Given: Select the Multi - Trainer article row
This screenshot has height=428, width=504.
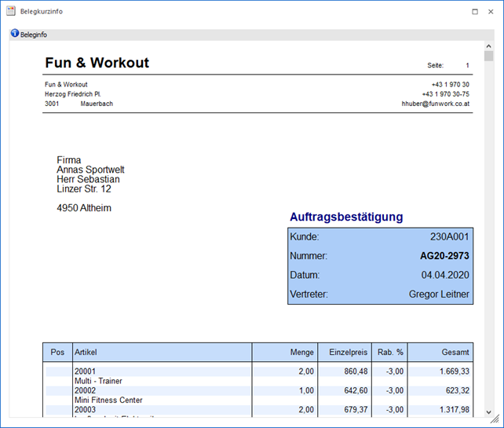Looking at the screenshot, I should [98, 381].
